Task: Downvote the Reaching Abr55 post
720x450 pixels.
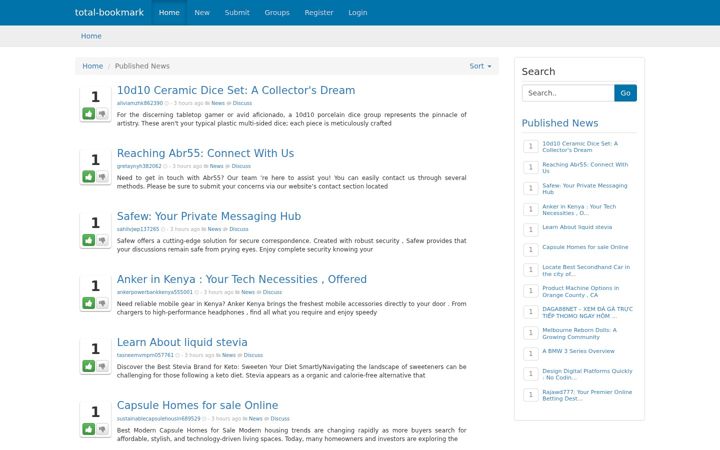Action: 102,176
